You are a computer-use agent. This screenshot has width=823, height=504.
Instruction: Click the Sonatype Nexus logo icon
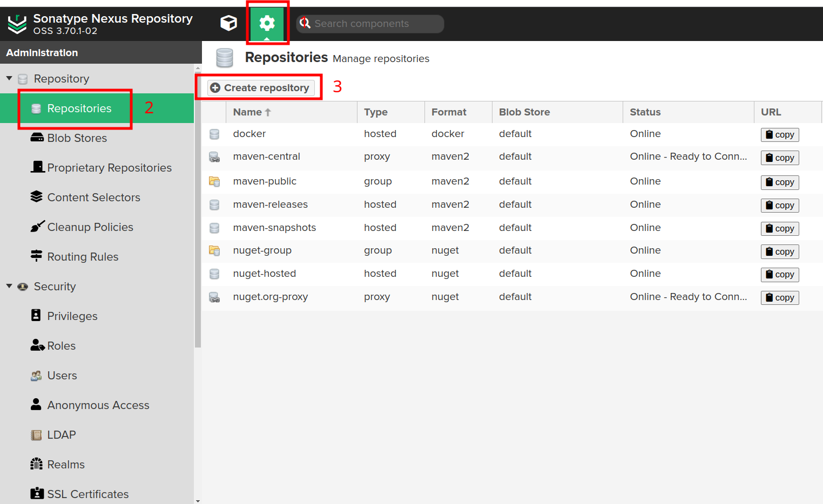tap(17, 24)
